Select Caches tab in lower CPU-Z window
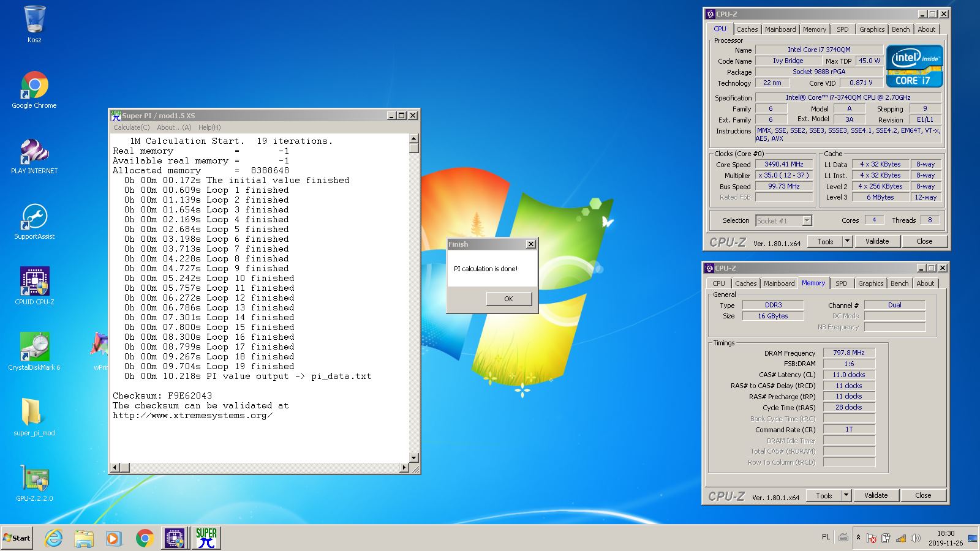980x551 pixels. click(746, 283)
